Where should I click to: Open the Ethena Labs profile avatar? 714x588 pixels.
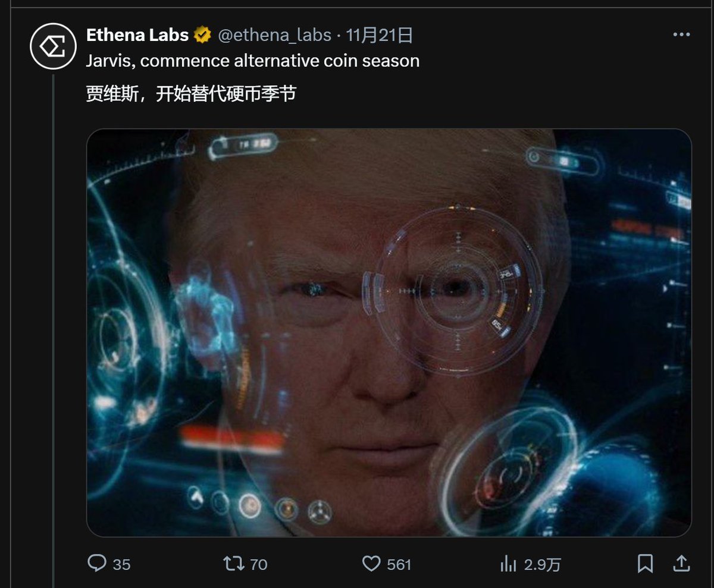coord(54,46)
